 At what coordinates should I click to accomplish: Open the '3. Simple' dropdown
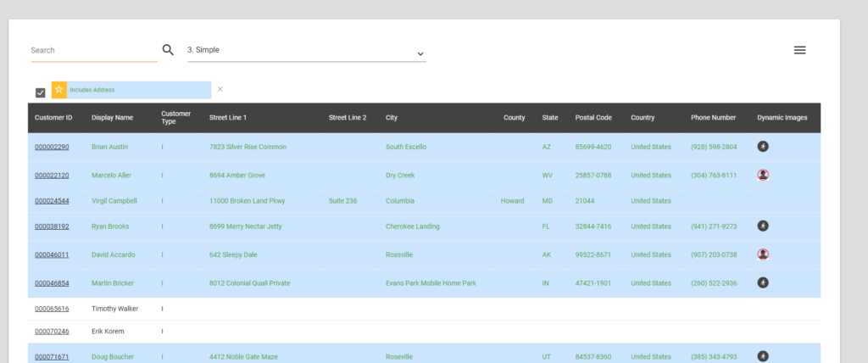307,52
